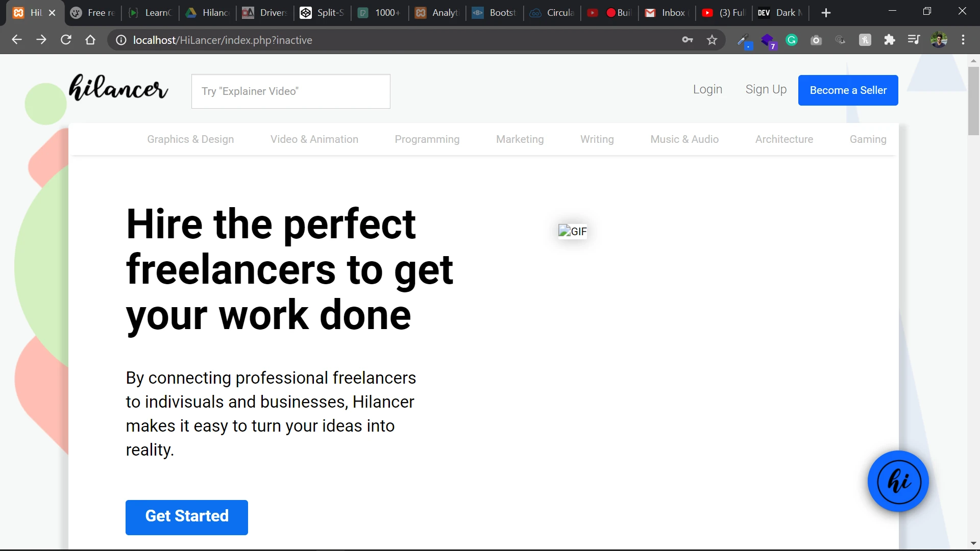Open the Video & Animation category
Image resolution: width=980 pixels, height=551 pixels.
click(x=314, y=139)
